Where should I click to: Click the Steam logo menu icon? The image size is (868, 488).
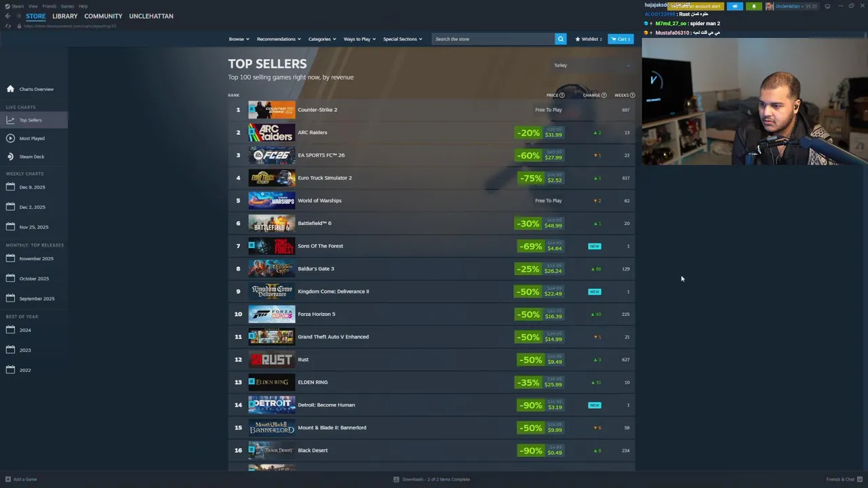tap(7, 6)
